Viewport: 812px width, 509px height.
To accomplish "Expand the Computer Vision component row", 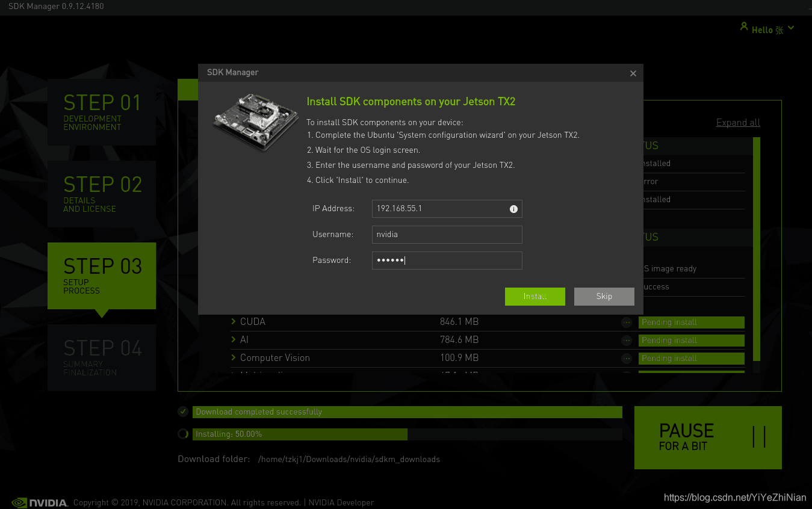I will pos(233,358).
